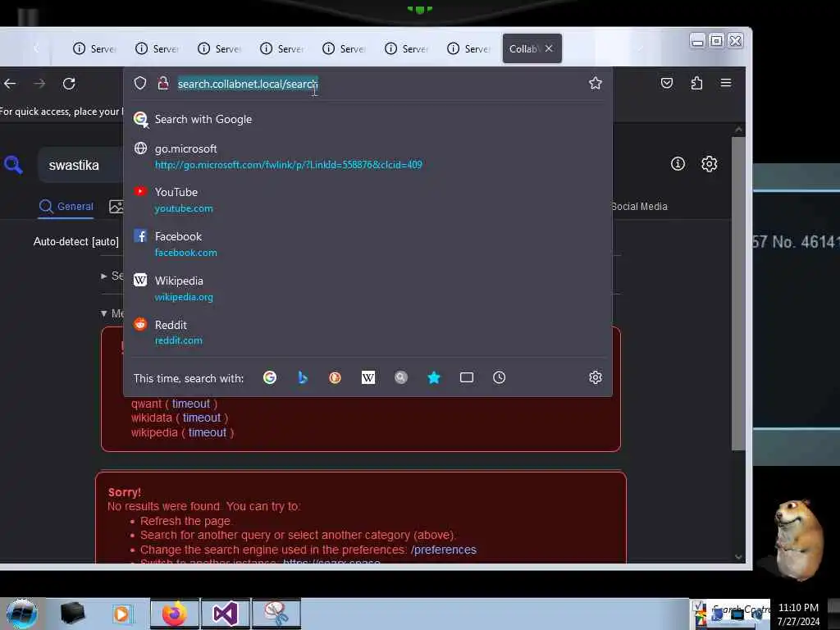Switch to the first Server tab
The width and height of the screenshot is (840, 630).
(94, 48)
